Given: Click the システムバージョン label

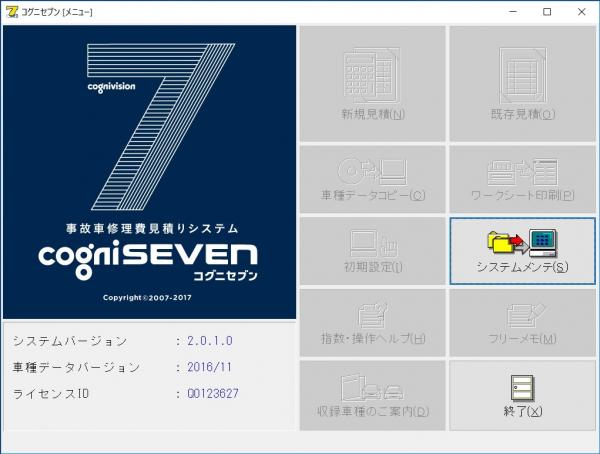Looking at the screenshot, I should coord(70,341).
